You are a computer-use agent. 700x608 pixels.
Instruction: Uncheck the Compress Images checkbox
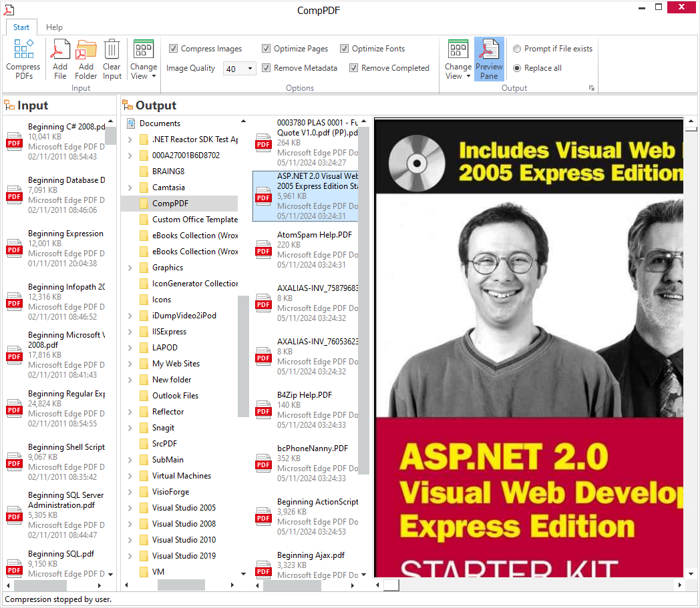pos(174,49)
